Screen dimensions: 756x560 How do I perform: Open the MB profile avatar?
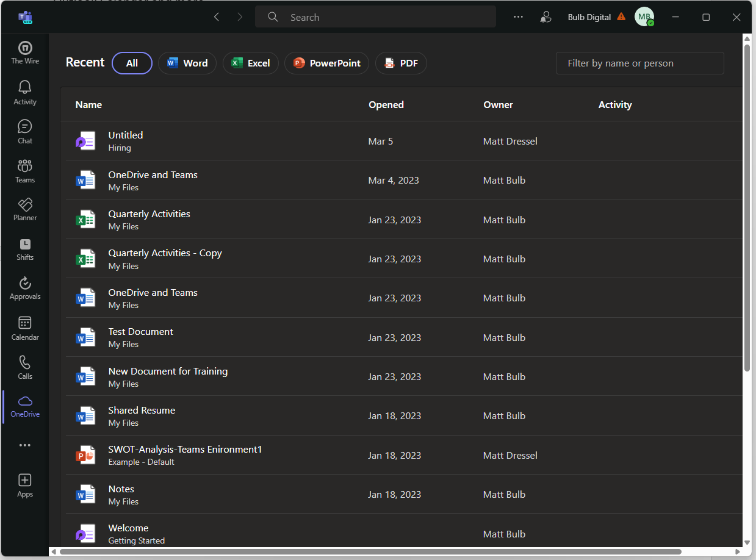point(644,17)
